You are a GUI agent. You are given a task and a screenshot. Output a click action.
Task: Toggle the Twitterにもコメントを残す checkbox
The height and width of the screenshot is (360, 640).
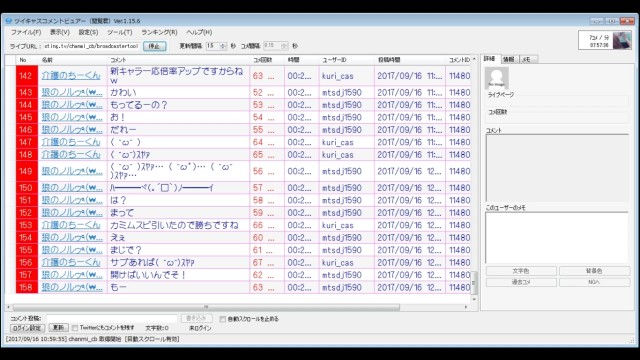[x=75, y=328]
